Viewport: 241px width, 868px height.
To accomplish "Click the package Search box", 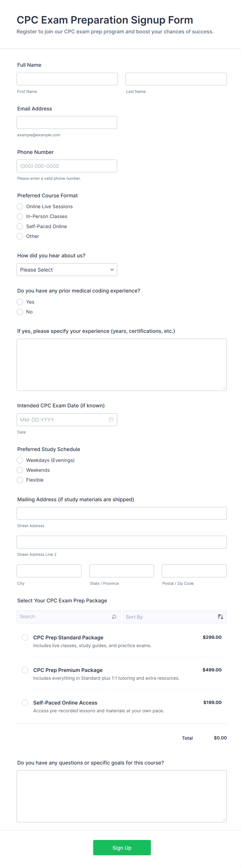I will [64, 617].
